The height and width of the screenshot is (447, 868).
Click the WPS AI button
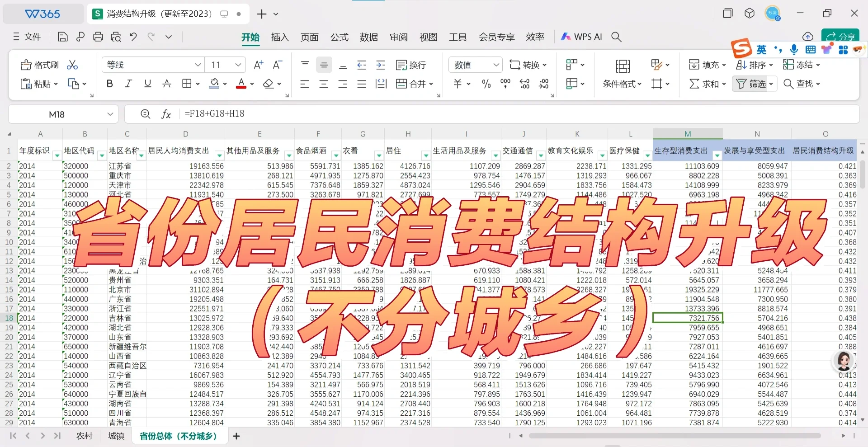tap(582, 37)
